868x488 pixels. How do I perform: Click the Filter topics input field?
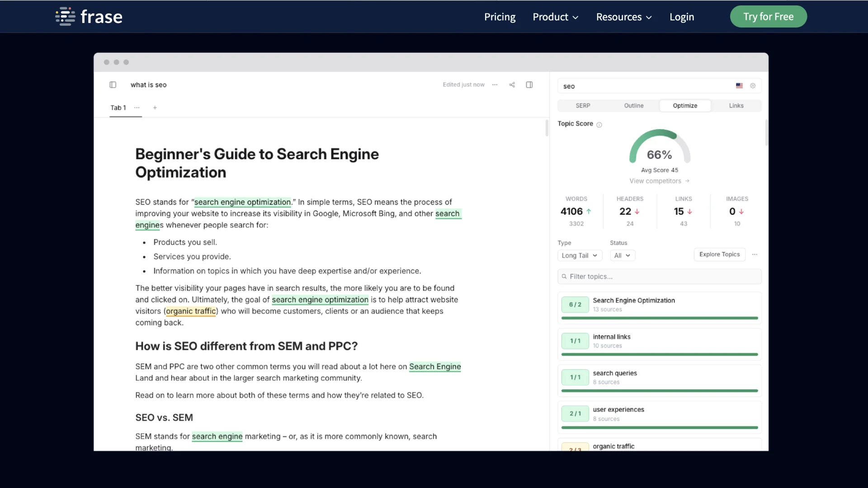pyautogui.click(x=659, y=277)
